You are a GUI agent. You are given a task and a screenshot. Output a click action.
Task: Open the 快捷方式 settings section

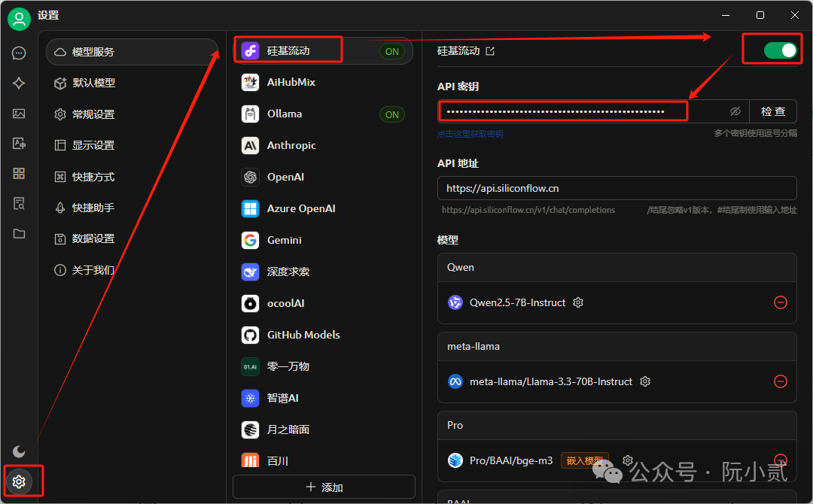click(132, 177)
